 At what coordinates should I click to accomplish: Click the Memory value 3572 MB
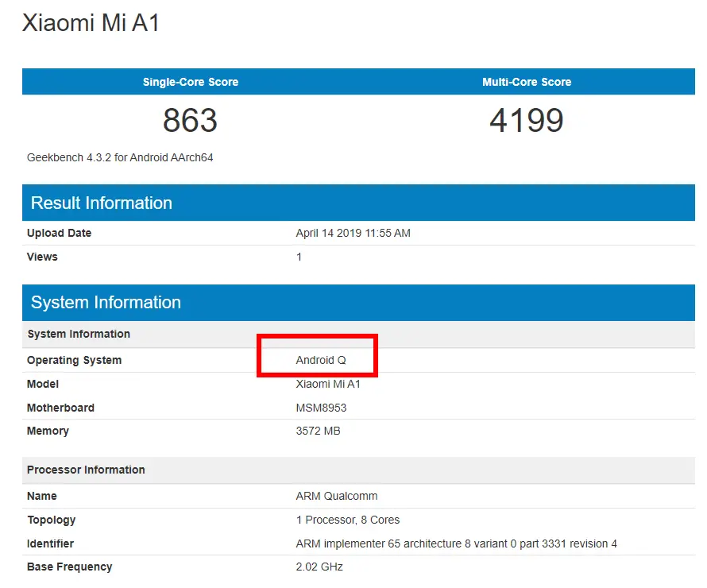pyautogui.click(x=318, y=431)
